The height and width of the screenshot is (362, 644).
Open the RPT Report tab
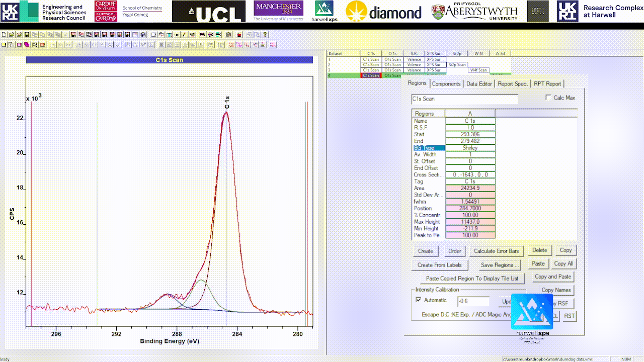tap(547, 84)
